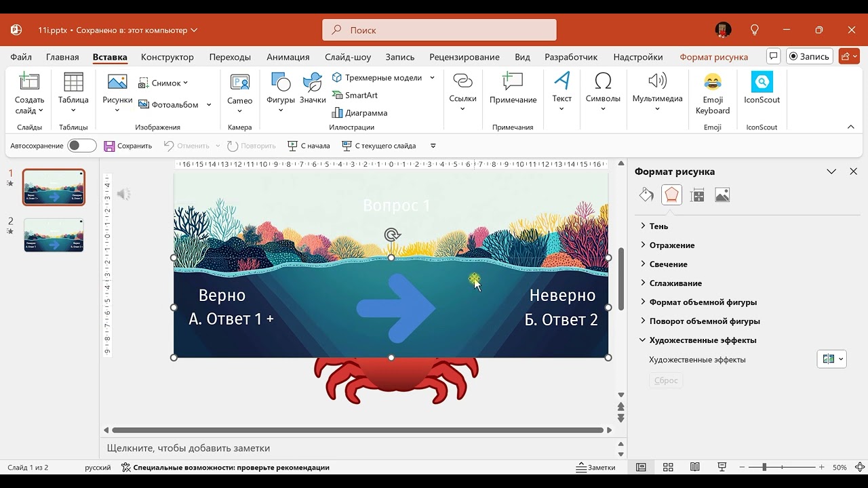Switch to normal view icon
Screen dimensions: 868x488
point(641,467)
